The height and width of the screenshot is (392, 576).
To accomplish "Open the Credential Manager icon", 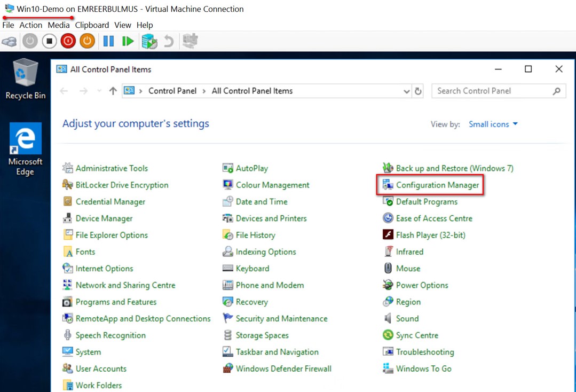I will (x=68, y=201).
